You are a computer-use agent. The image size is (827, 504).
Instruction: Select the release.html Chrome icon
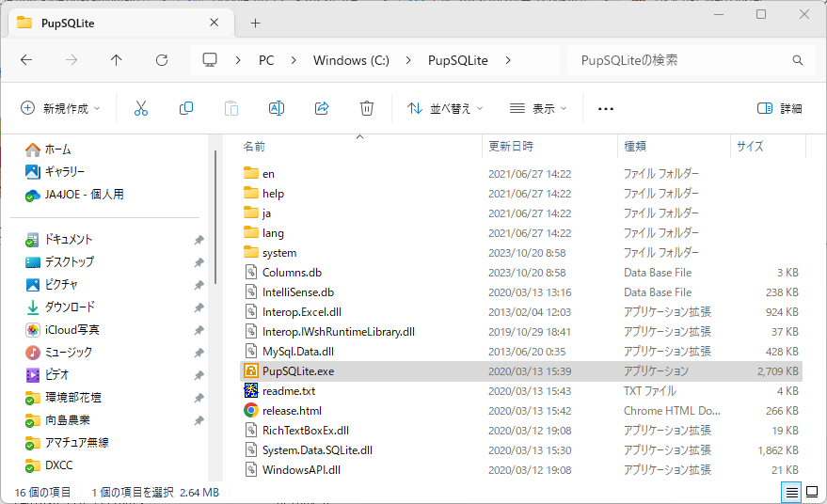(x=251, y=411)
